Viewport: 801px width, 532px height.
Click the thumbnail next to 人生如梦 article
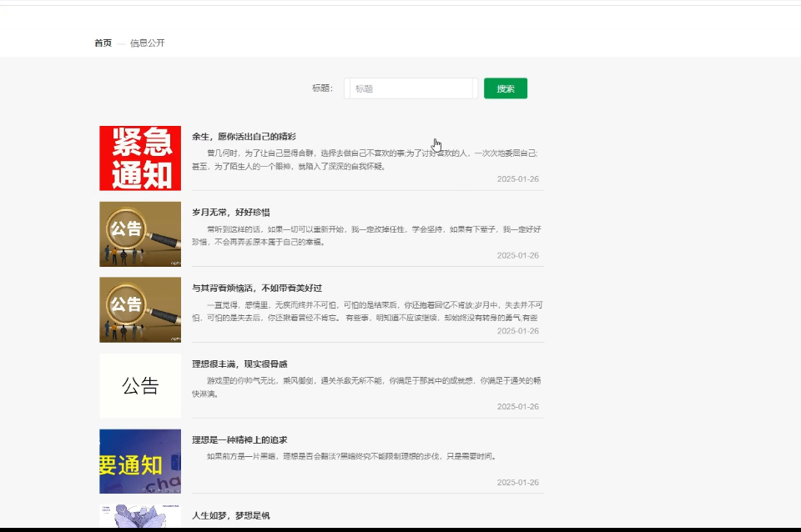point(140,515)
